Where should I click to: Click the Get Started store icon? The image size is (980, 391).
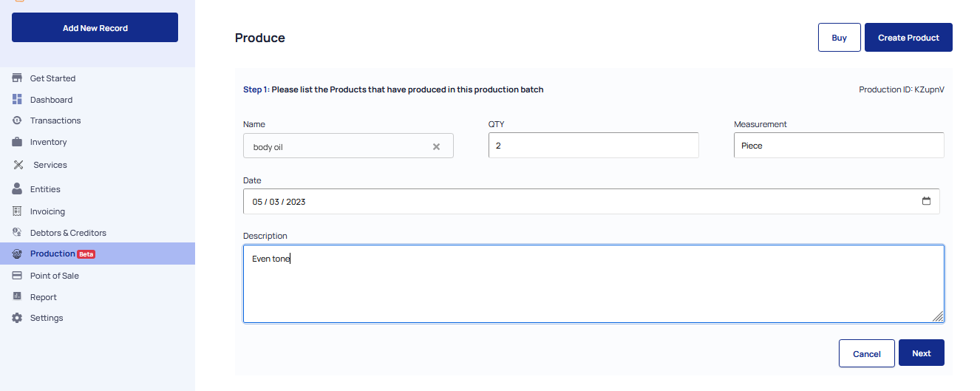tap(17, 78)
